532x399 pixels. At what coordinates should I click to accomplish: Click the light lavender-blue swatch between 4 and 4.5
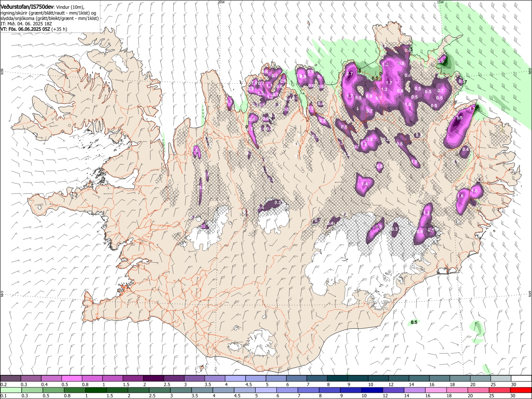(234, 379)
